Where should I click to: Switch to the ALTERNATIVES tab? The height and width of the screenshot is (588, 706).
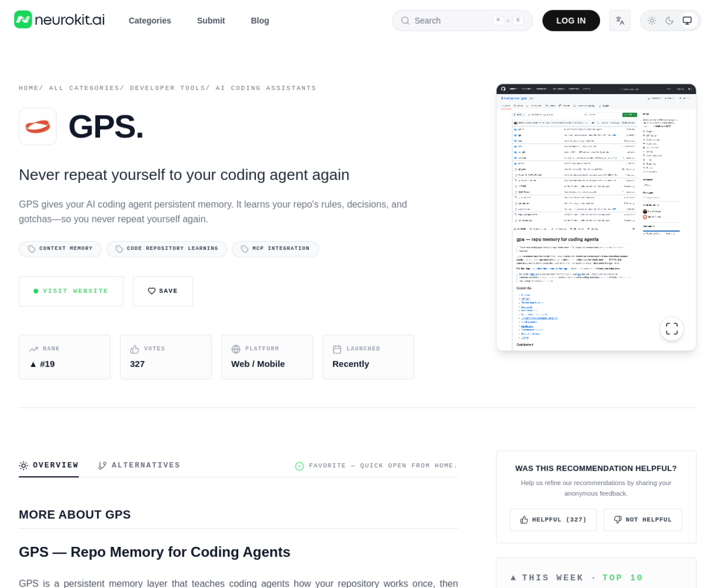139,465
